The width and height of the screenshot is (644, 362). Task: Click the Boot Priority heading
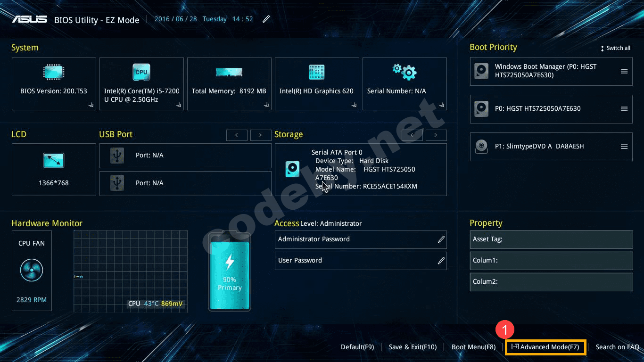[x=493, y=47]
